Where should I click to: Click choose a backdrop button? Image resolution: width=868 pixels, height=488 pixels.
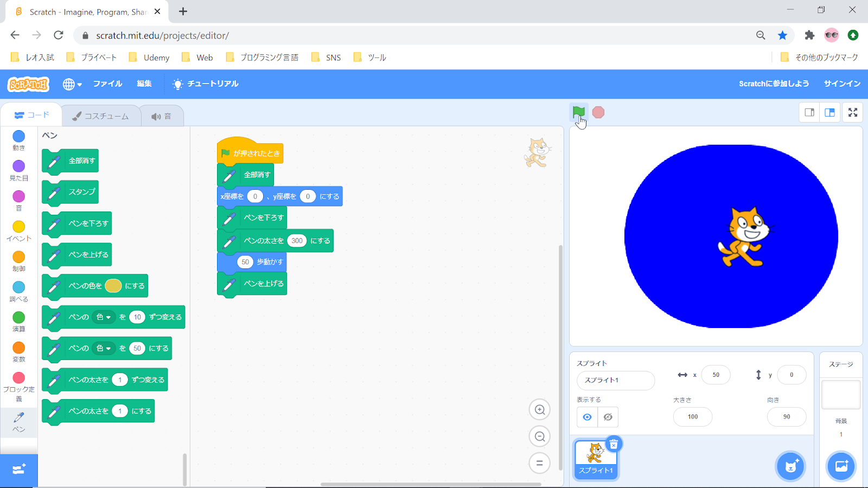pos(841,466)
